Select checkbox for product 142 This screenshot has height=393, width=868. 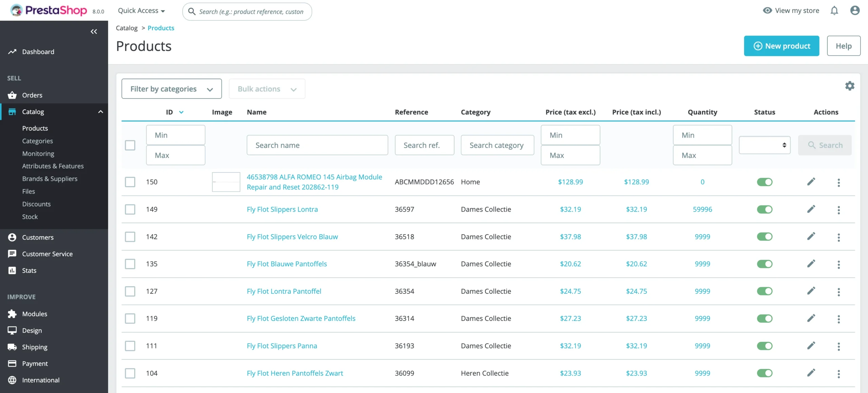[x=130, y=237]
